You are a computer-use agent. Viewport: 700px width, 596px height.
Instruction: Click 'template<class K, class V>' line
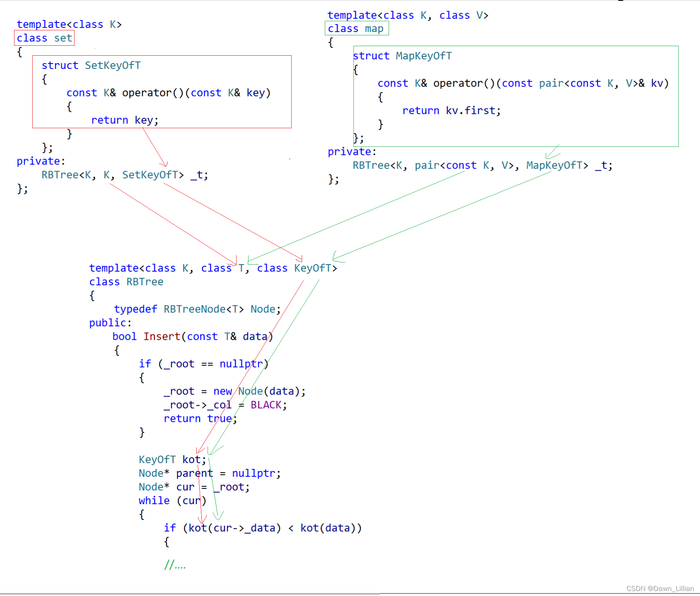pyautogui.click(x=408, y=15)
